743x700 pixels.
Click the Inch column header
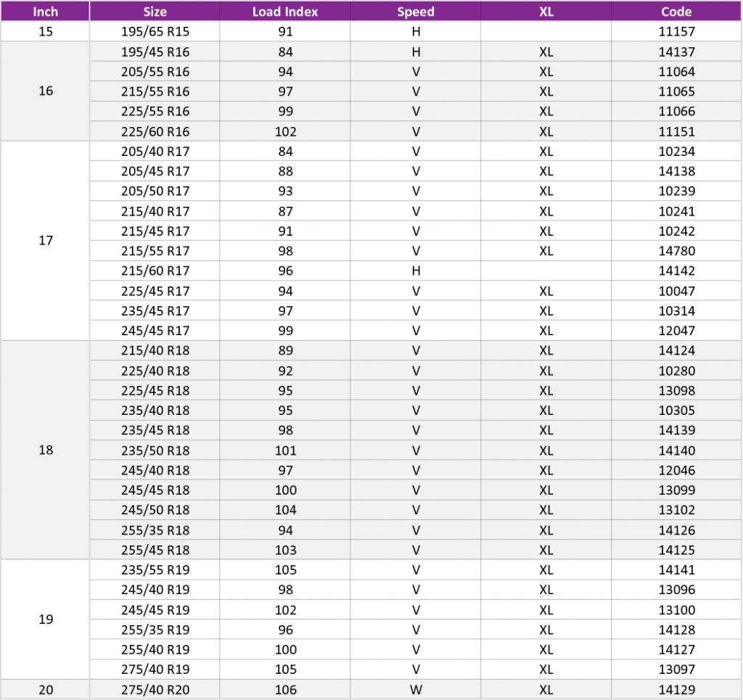pos(45,12)
